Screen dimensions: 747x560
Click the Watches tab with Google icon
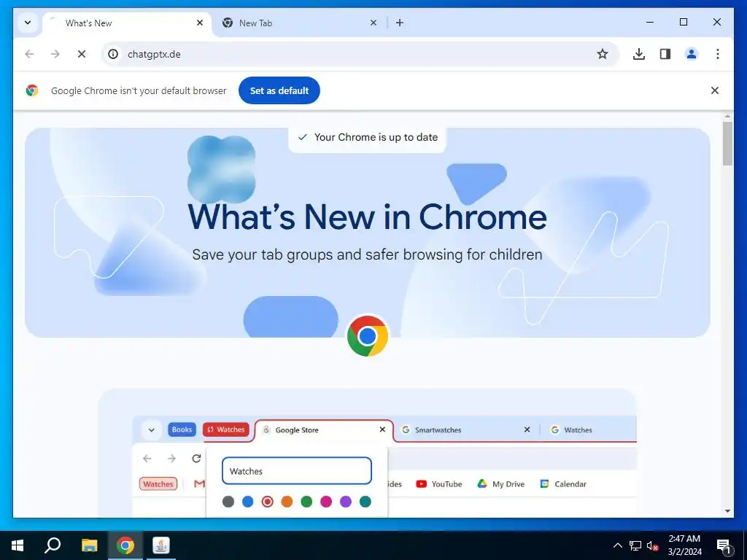[571, 430]
